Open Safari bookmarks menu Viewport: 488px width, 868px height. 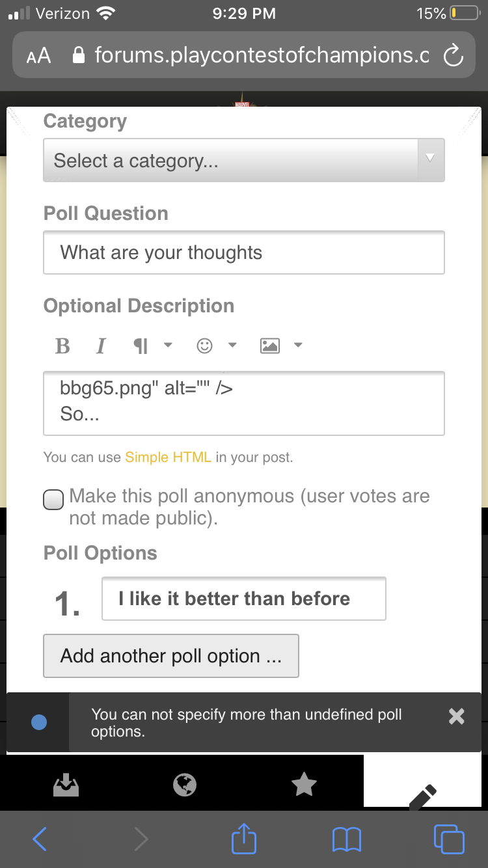point(346,839)
